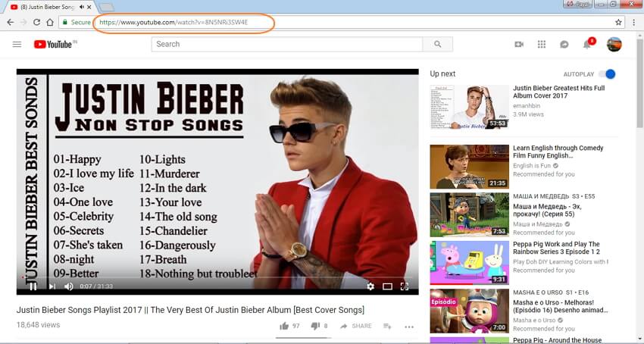Mute the video with speaker icon
Viewport: 644px width, 344px height.
tap(69, 286)
